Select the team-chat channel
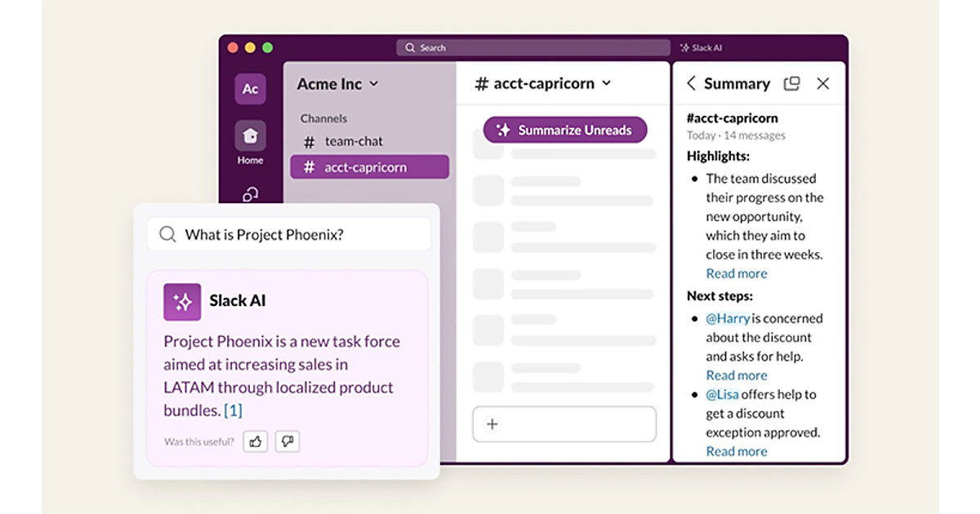 [x=353, y=141]
